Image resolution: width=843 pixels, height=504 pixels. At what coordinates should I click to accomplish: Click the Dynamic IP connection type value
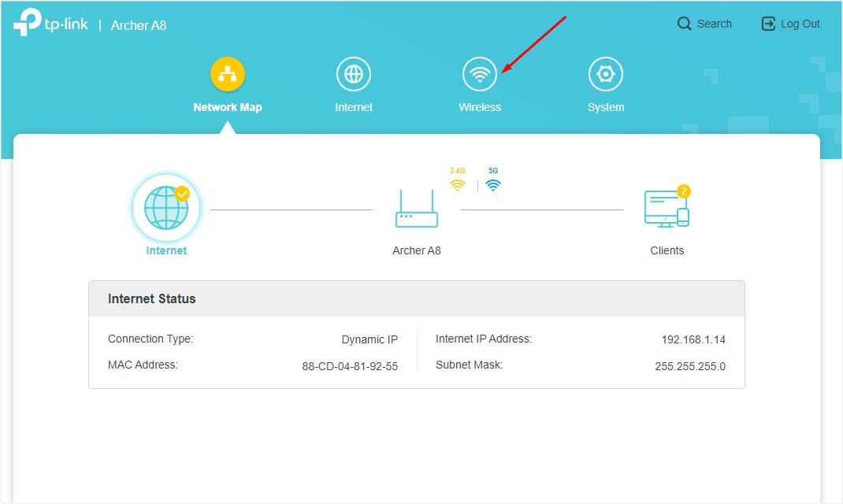pyautogui.click(x=370, y=339)
